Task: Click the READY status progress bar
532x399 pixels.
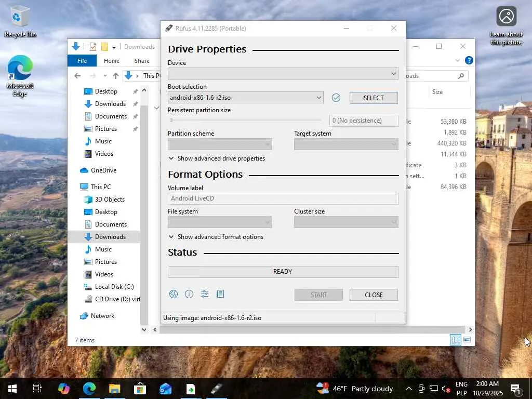Action: [x=283, y=272]
